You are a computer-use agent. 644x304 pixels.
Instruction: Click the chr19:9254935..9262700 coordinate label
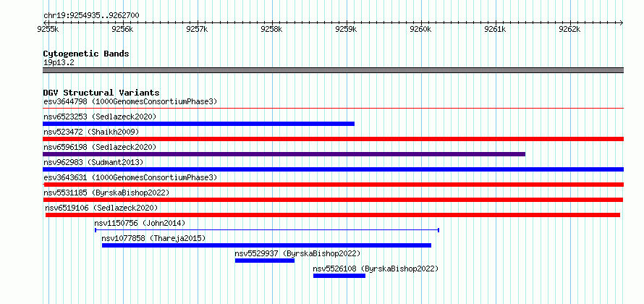(x=91, y=16)
